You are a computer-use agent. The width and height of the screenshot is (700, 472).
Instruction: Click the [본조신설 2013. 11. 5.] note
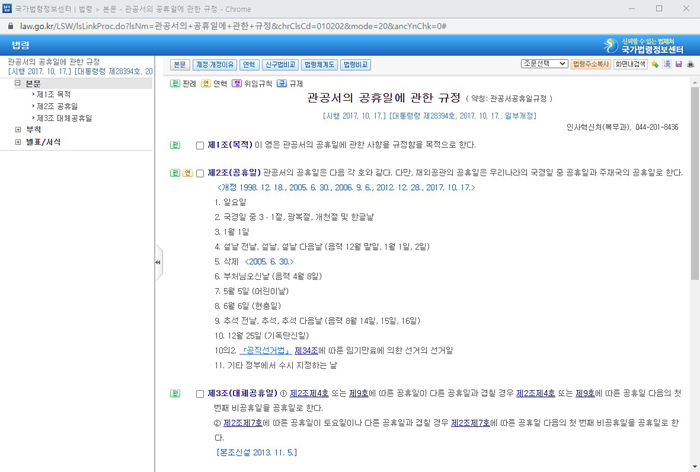(x=256, y=452)
